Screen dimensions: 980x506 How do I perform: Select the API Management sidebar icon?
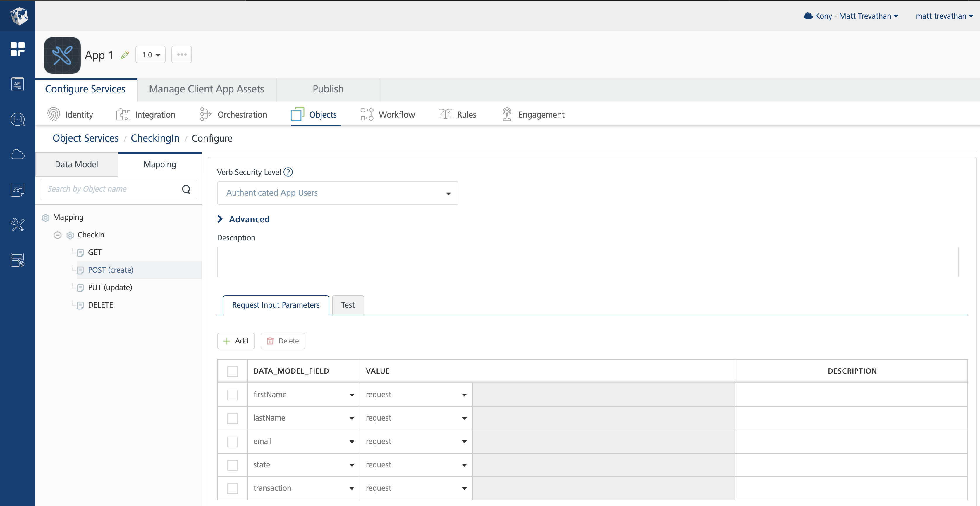[17, 84]
